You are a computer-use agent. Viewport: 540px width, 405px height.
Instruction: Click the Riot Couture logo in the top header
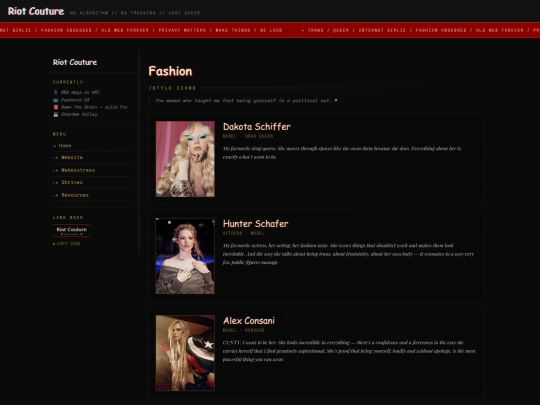coord(36,11)
